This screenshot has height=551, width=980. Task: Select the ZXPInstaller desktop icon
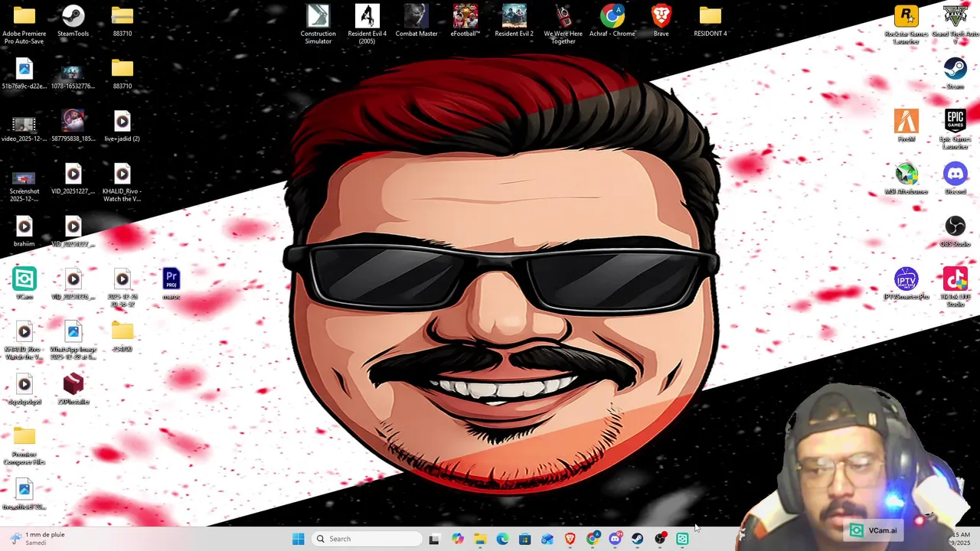73,389
